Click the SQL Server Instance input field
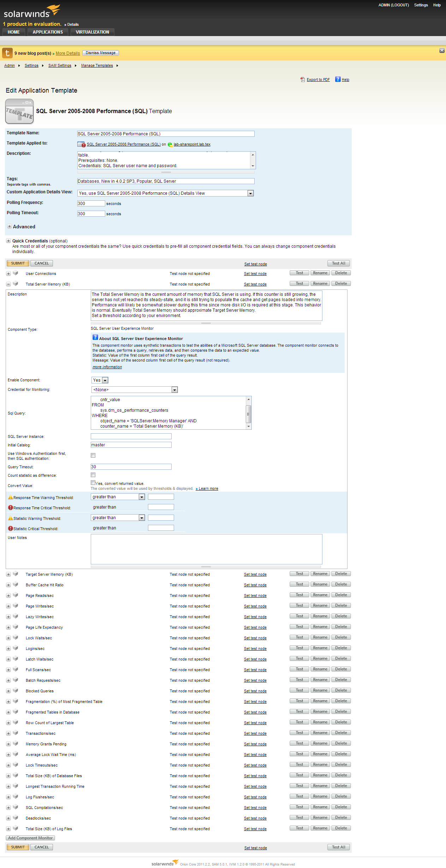Screen dimensions: 446x868 coord(131,436)
